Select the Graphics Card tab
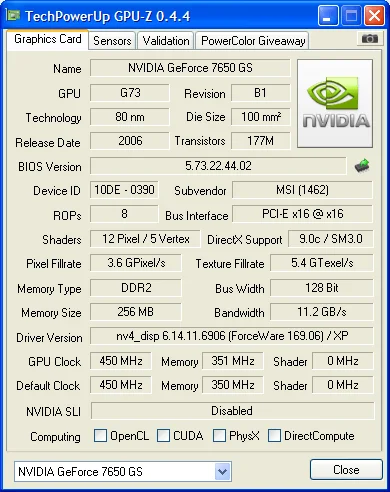 pos(47,39)
